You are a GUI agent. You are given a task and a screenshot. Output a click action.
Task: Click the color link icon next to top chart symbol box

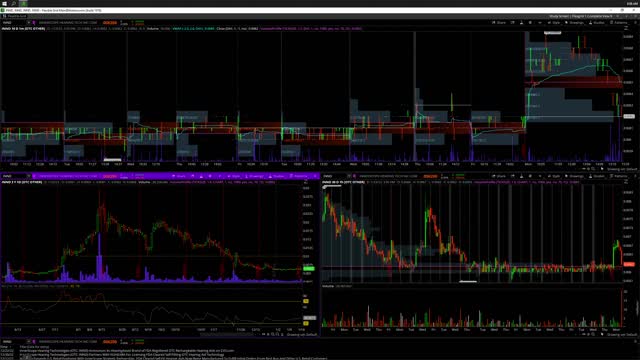tap(34, 22)
